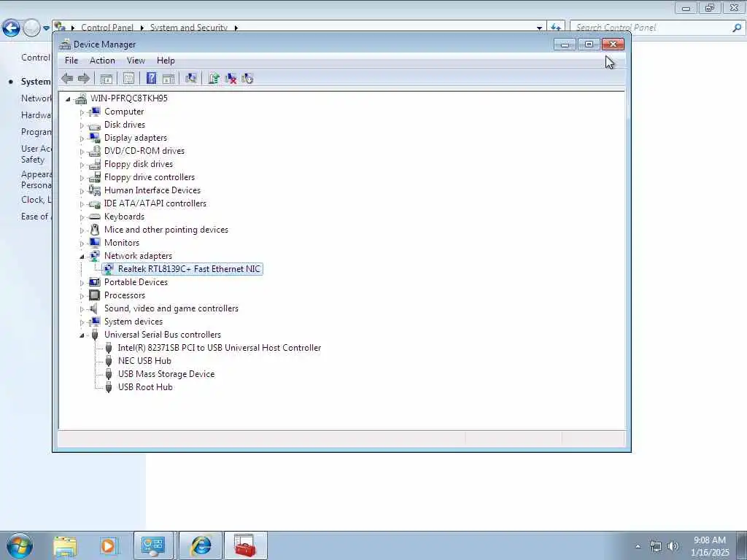Click Control Panel in the breadcrumb bar
The height and width of the screenshot is (560, 747).
107,28
